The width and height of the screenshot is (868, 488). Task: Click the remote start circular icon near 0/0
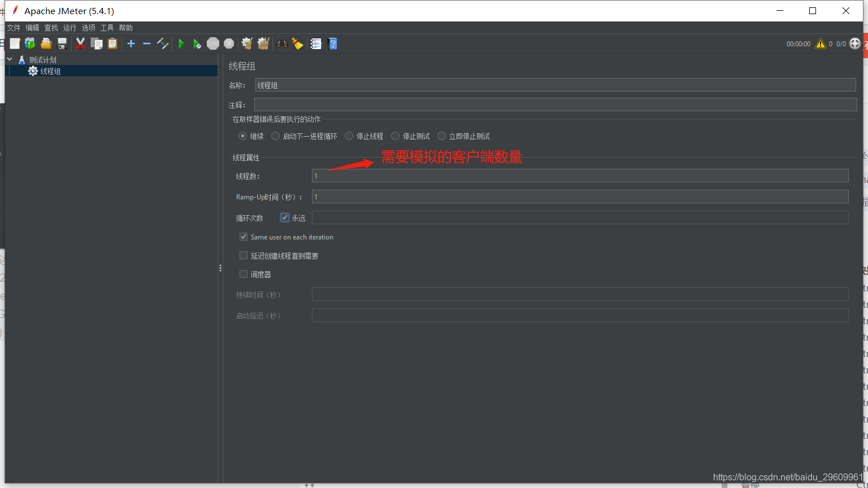pos(855,43)
